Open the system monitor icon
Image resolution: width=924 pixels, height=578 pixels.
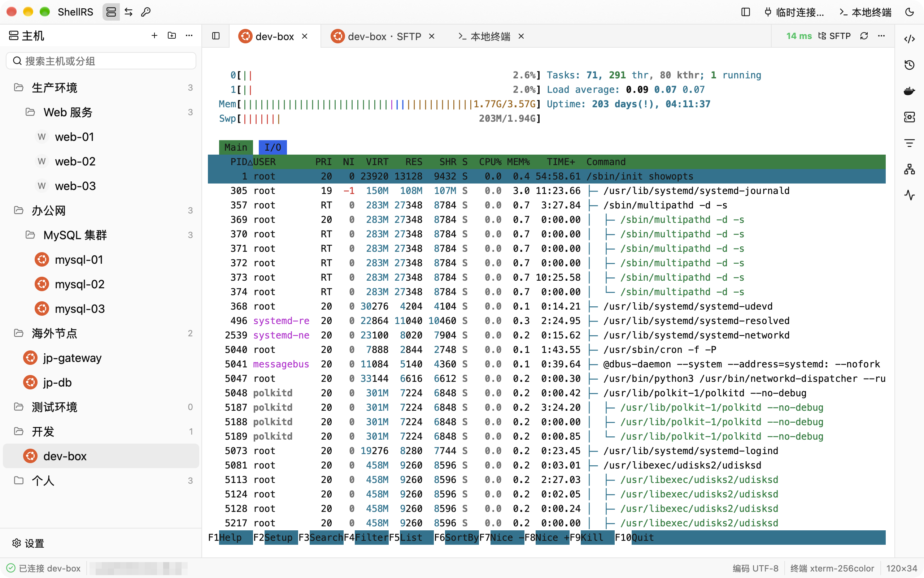click(x=910, y=117)
